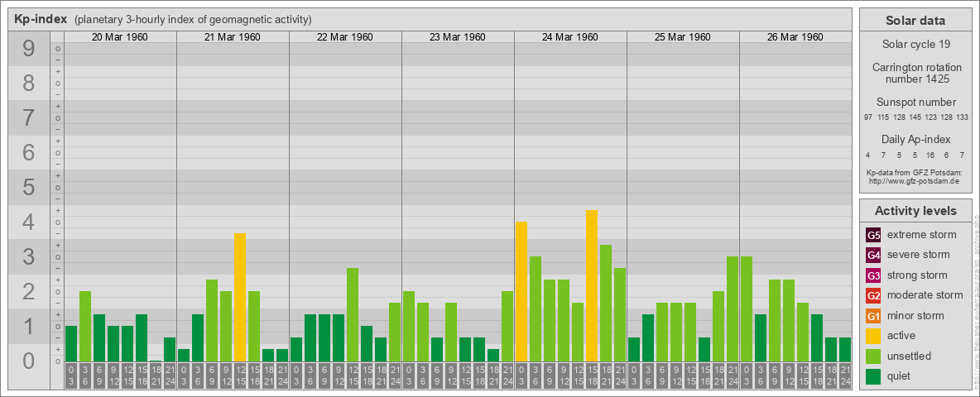The image size is (980, 397).
Task: Click Ap-index value 16
Action: pos(930,155)
